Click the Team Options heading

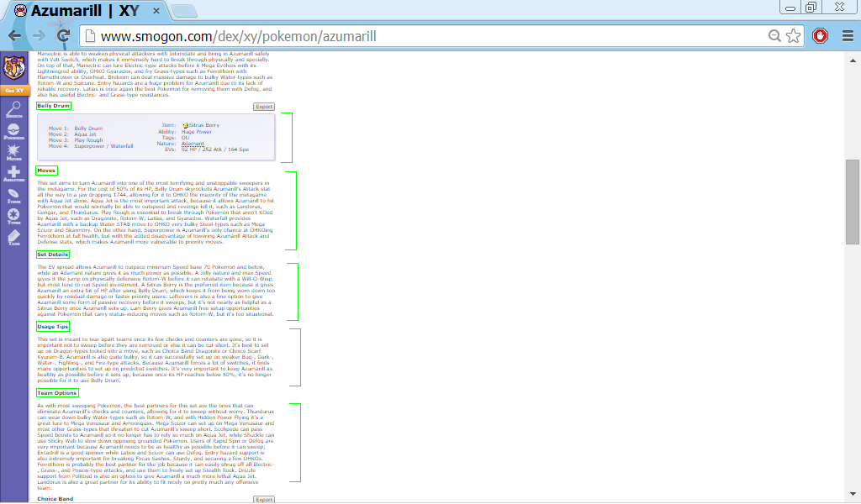pyautogui.click(x=57, y=393)
